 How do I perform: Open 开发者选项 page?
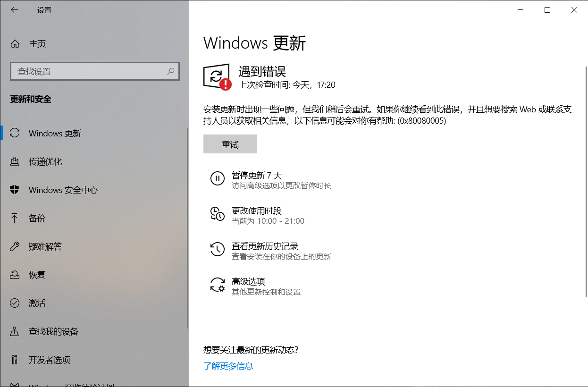94,360
